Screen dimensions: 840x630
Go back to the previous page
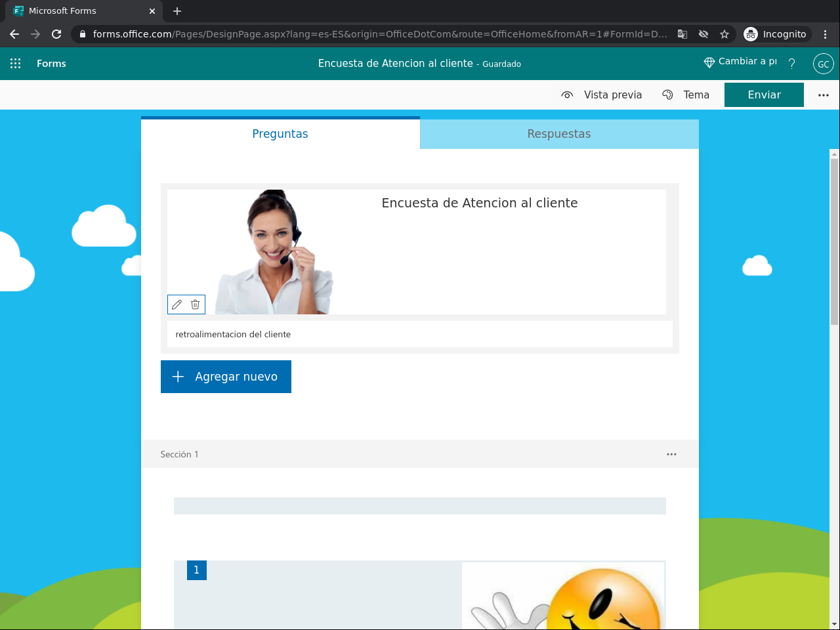pos(14,34)
